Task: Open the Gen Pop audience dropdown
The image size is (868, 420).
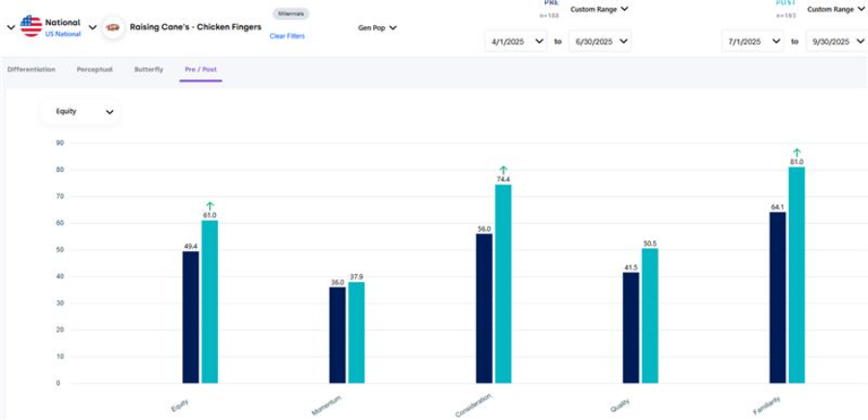Action: (377, 28)
